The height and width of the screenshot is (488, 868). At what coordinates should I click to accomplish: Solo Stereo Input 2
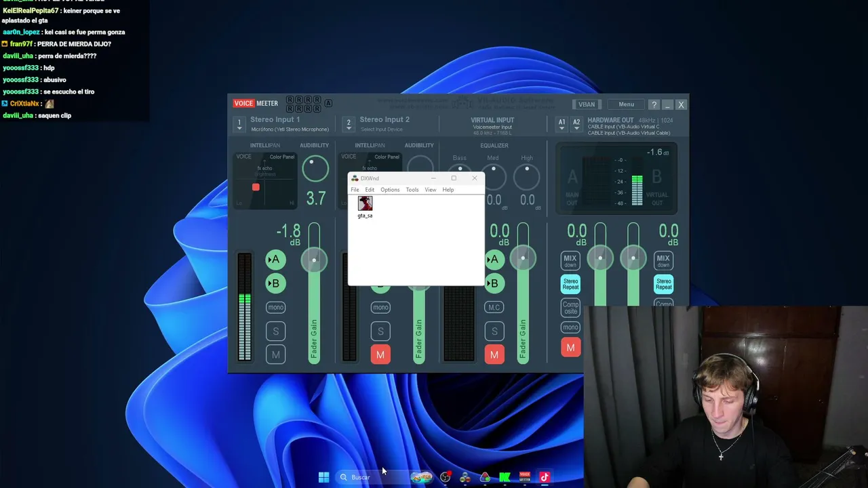click(x=380, y=331)
